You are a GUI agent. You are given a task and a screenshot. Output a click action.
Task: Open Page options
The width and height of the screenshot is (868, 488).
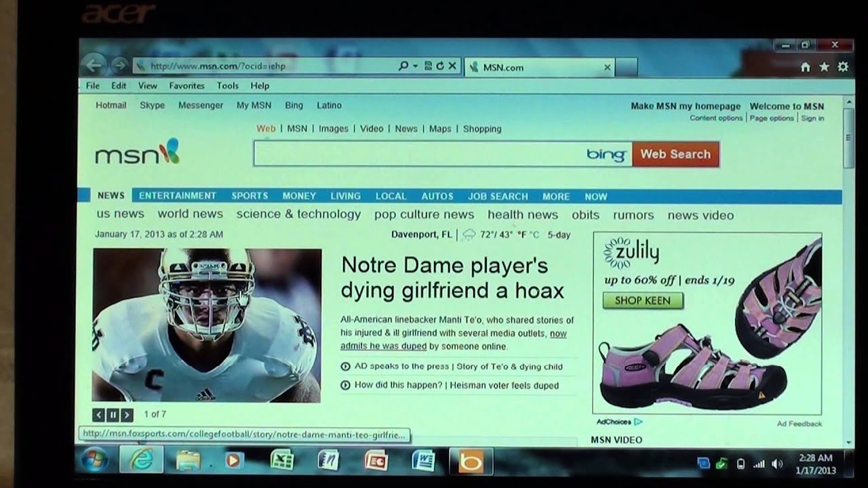click(x=772, y=118)
